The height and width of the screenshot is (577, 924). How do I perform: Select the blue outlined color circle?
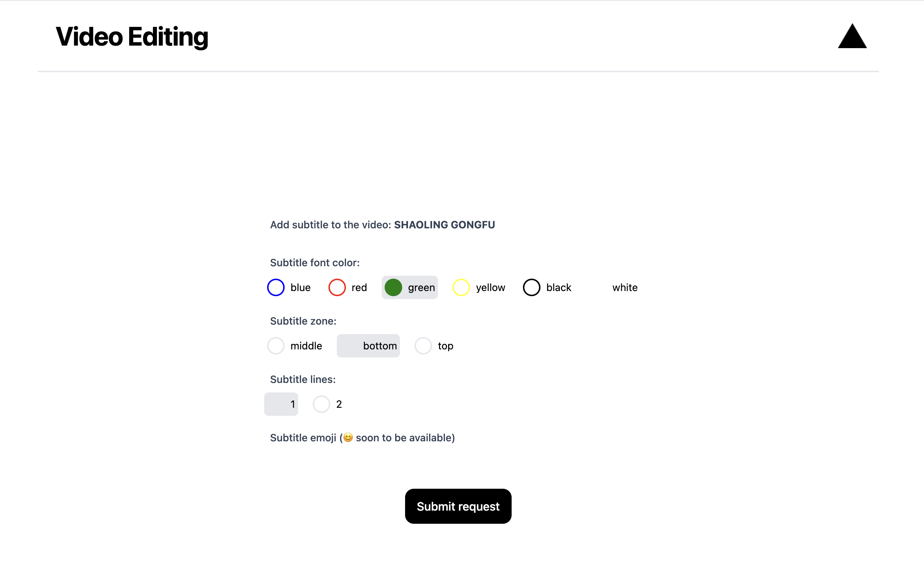click(x=276, y=287)
